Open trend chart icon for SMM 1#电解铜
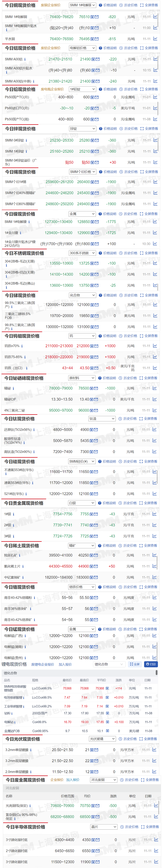Screen dimensions: 162x868 pos(155,16)
